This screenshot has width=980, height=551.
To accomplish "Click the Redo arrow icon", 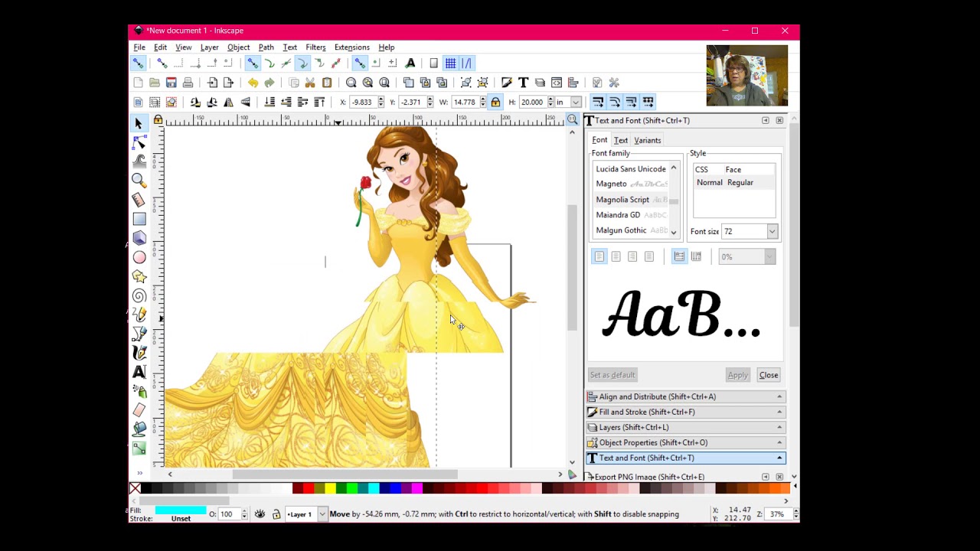I will coord(269,83).
